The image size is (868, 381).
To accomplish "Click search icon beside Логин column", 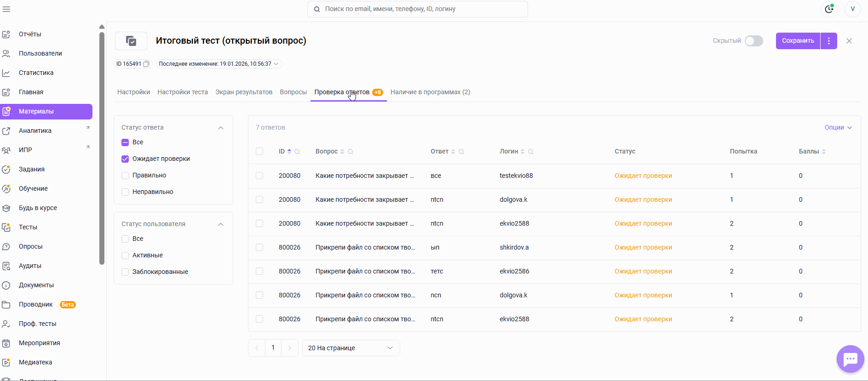I will 531,152.
